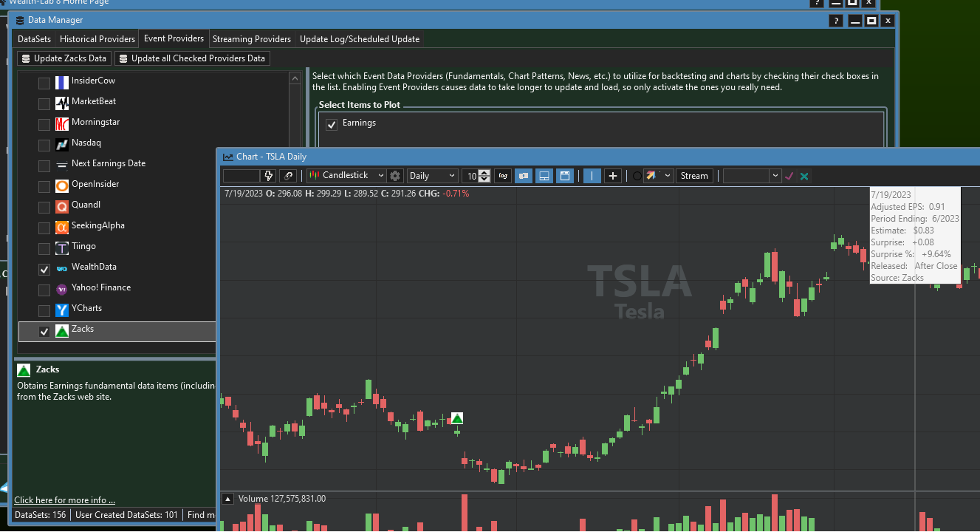
Task: Click the blue money/event icon button in chart toolbar
Action: point(523,176)
